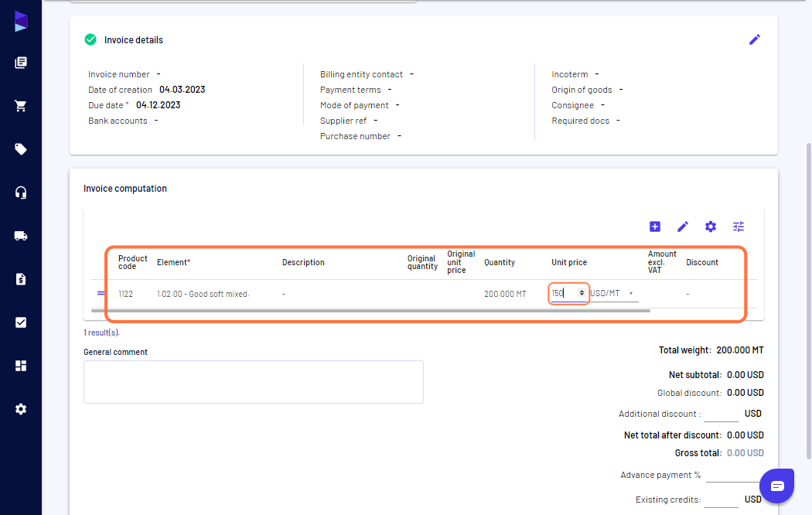The width and height of the screenshot is (812, 515).
Task: Click the date of creation 04.03.2023
Action: pos(183,90)
